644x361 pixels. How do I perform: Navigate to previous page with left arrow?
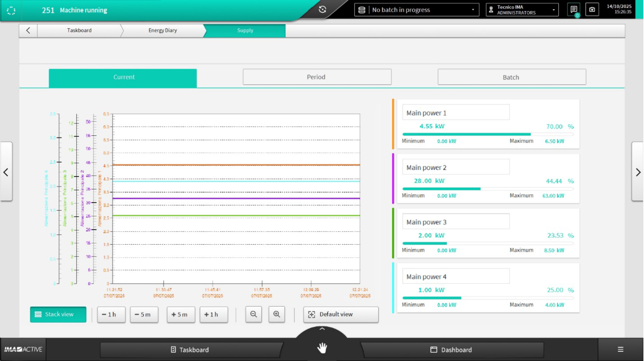pyautogui.click(x=6, y=172)
